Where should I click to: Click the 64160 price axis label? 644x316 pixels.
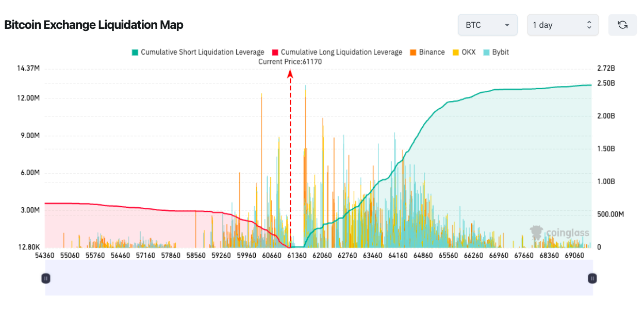(x=398, y=256)
